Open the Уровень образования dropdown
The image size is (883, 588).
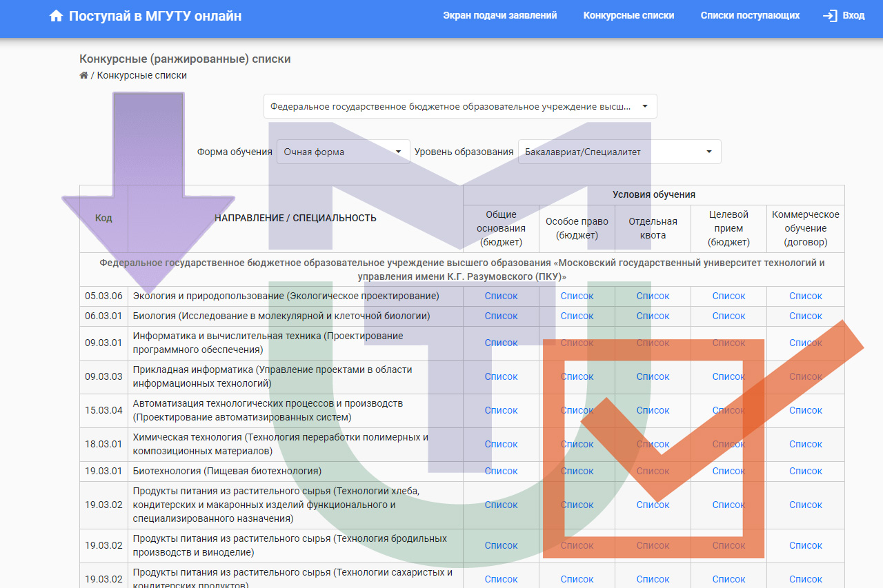619,152
